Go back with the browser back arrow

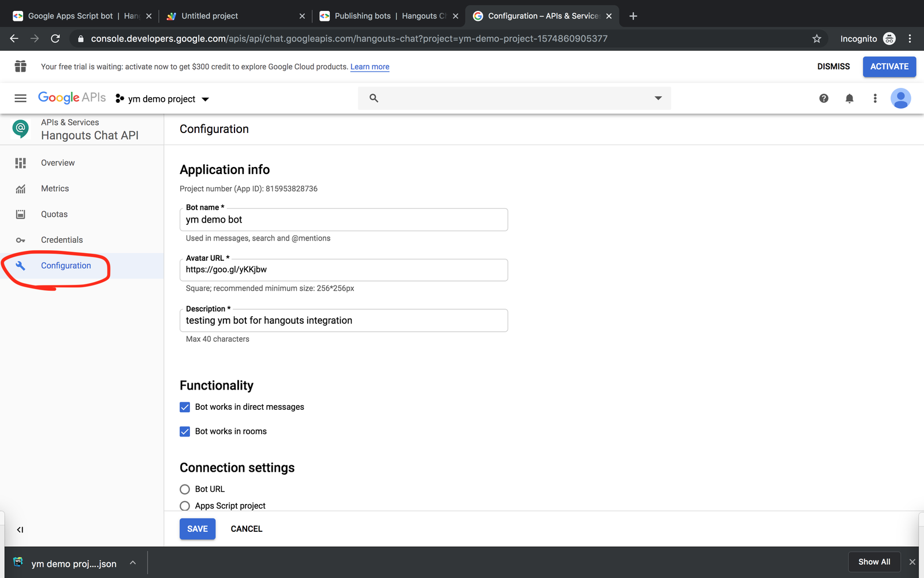(x=14, y=39)
